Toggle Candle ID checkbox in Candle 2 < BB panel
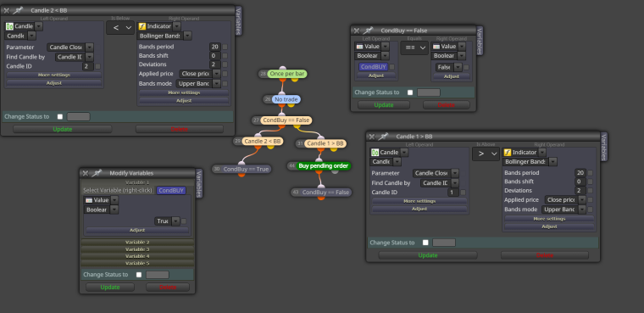 tap(97, 66)
